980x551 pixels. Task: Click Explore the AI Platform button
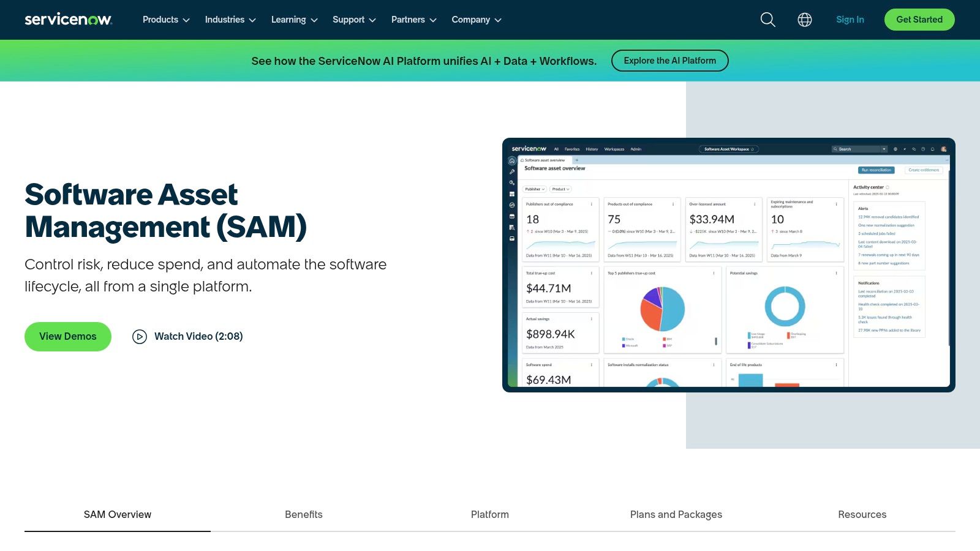point(670,61)
